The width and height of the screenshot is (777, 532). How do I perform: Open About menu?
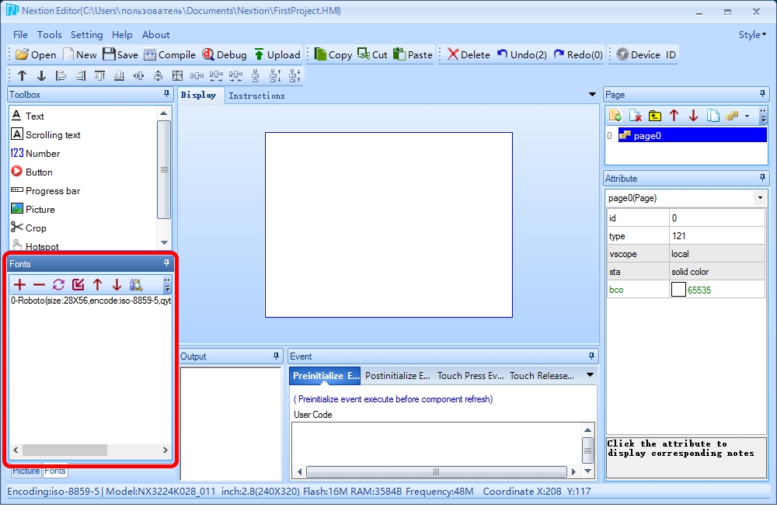click(x=156, y=35)
